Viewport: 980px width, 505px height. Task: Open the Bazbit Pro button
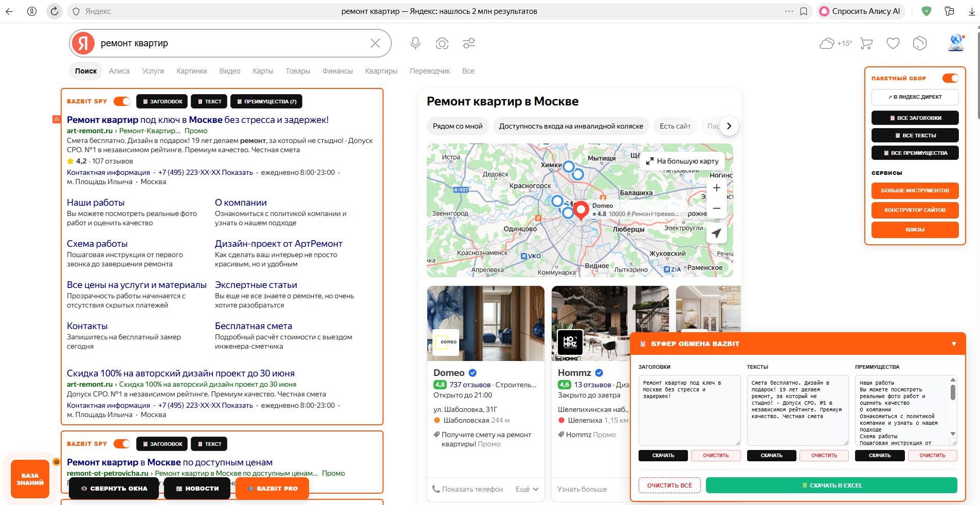pyautogui.click(x=273, y=489)
